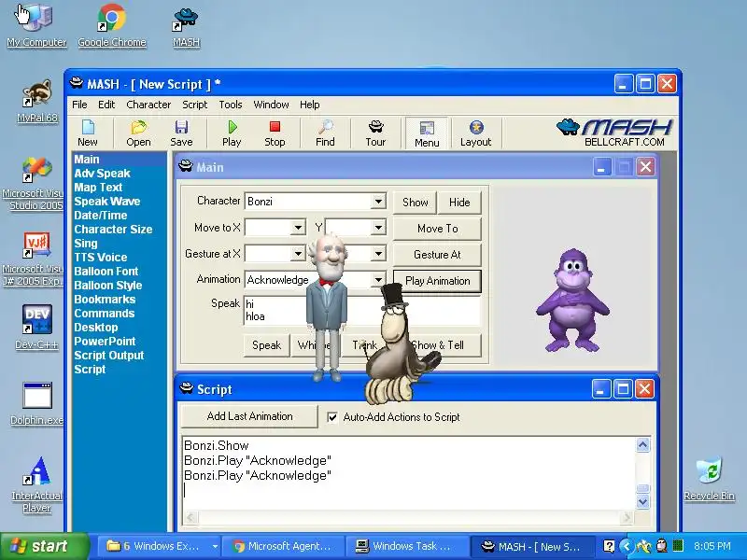The image size is (747, 560).
Task: Click the Show character button
Action: point(415,203)
